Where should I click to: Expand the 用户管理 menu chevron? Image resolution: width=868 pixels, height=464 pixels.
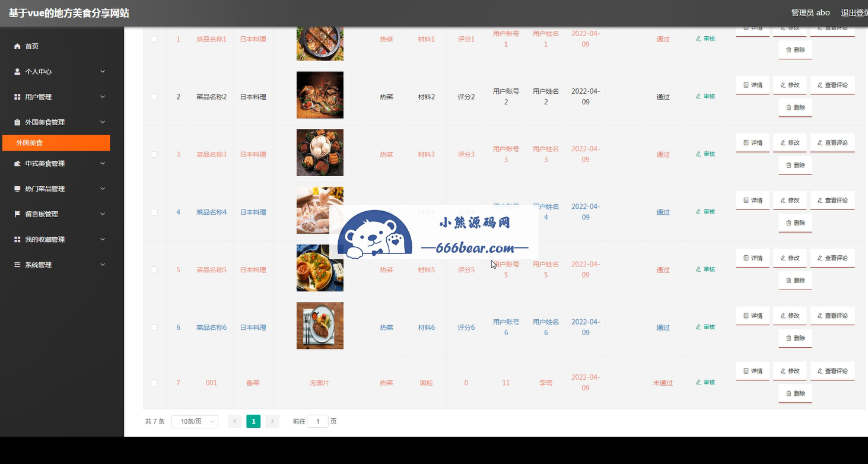coord(103,97)
